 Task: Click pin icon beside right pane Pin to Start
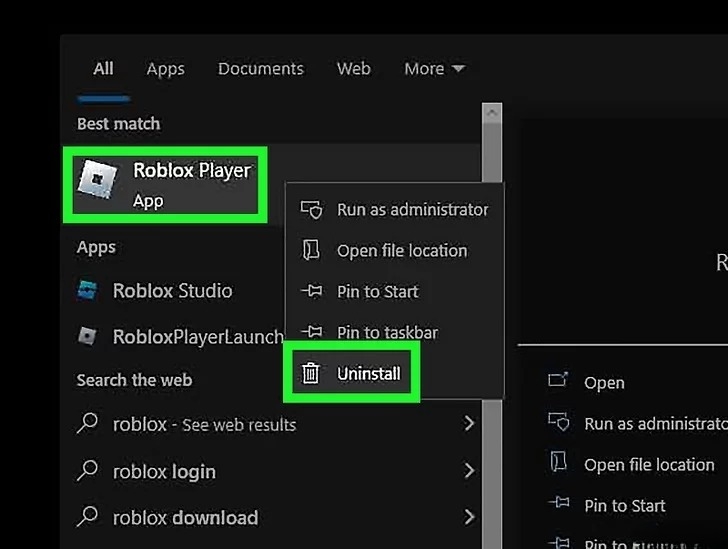coord(559,503)
